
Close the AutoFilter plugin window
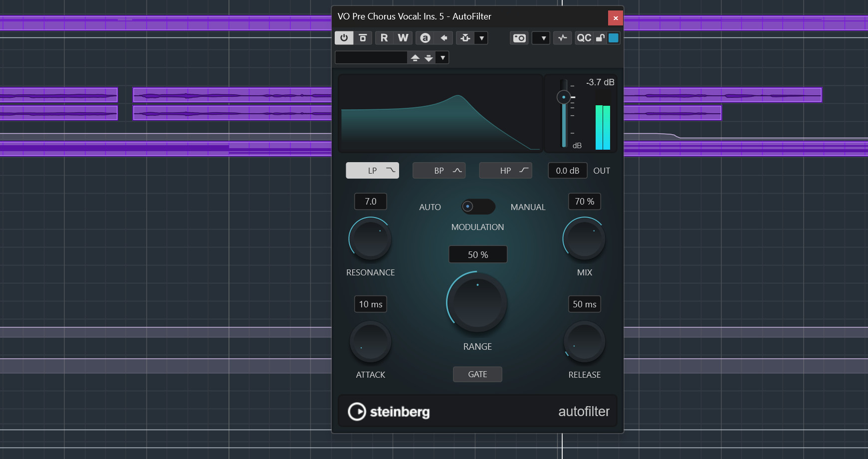(x=616, y=18)
